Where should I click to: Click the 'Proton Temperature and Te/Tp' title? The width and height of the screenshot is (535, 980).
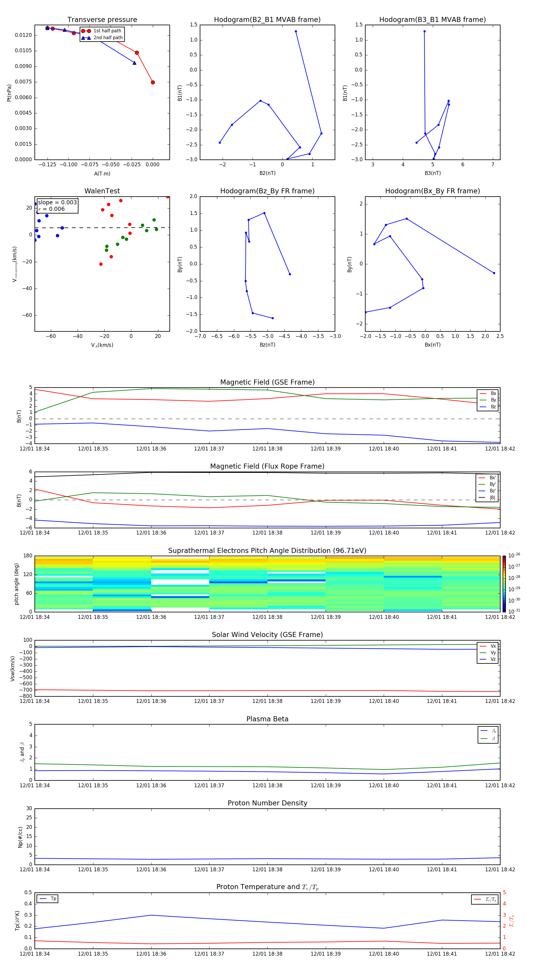(267, 887)
